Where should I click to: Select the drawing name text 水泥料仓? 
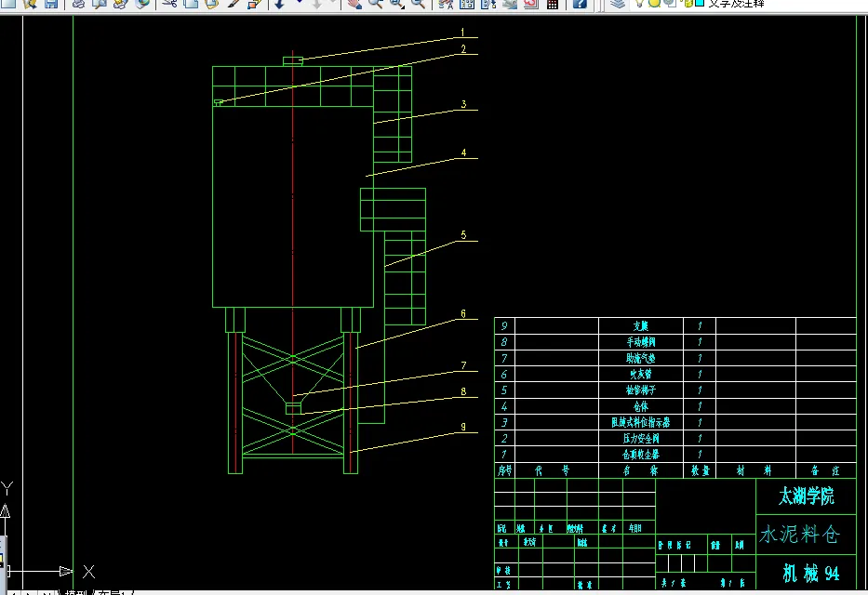tap(800, 535)
